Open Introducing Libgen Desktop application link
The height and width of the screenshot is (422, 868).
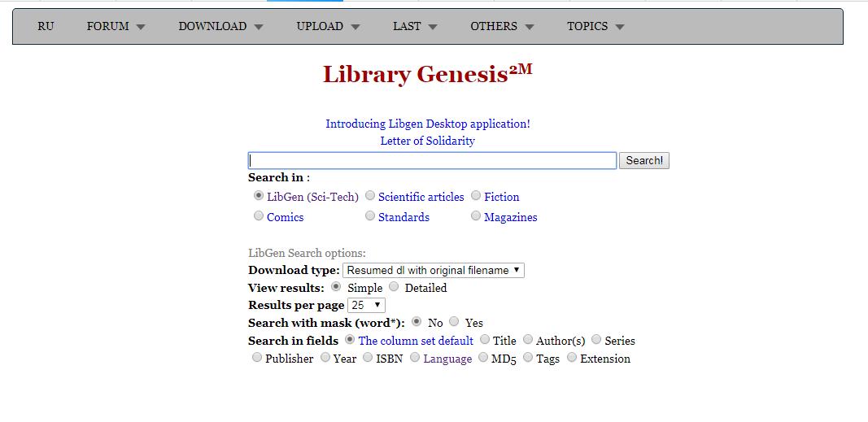427,124
